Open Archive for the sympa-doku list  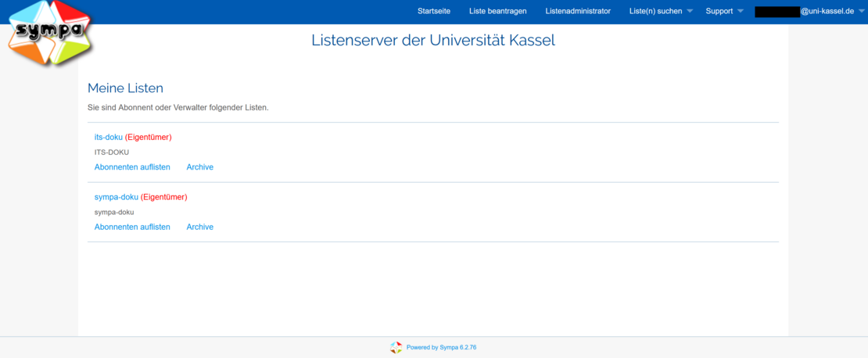point(200,227)
